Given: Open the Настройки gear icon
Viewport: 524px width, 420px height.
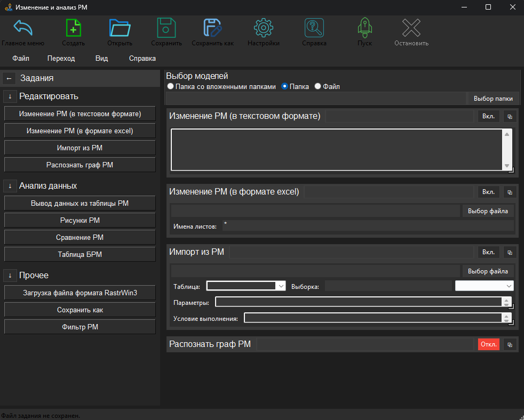Looking at the screenshot, I should click(x=263, y=28).
